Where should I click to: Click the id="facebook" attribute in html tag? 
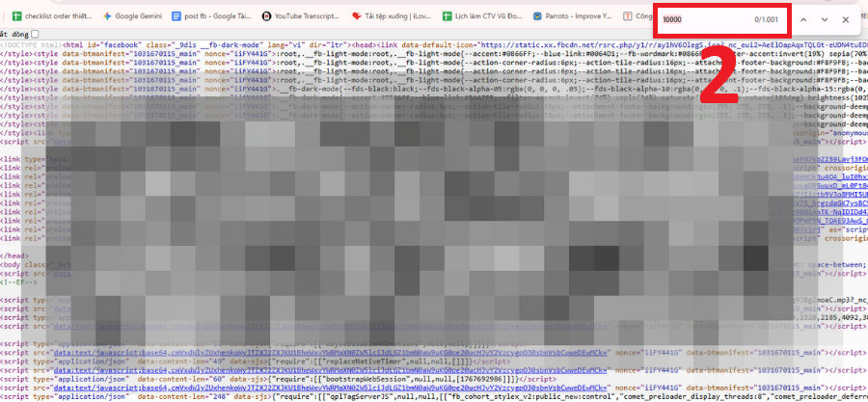(113, 43)
